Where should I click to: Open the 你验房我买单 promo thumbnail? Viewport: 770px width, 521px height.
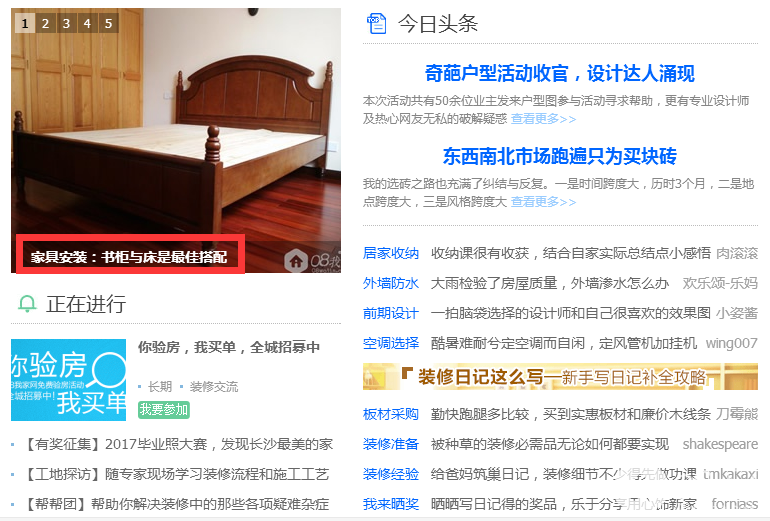pyautogui.click(x=68, y=380)
